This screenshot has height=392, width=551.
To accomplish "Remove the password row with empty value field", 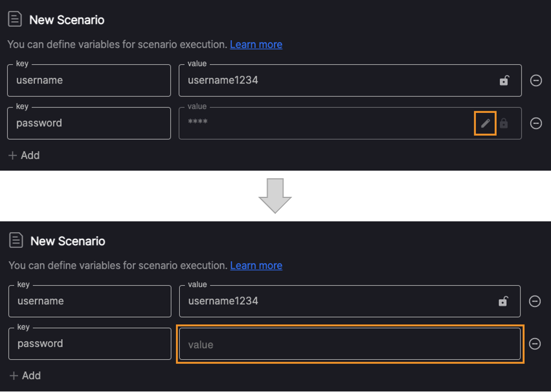I will (535, 344).
